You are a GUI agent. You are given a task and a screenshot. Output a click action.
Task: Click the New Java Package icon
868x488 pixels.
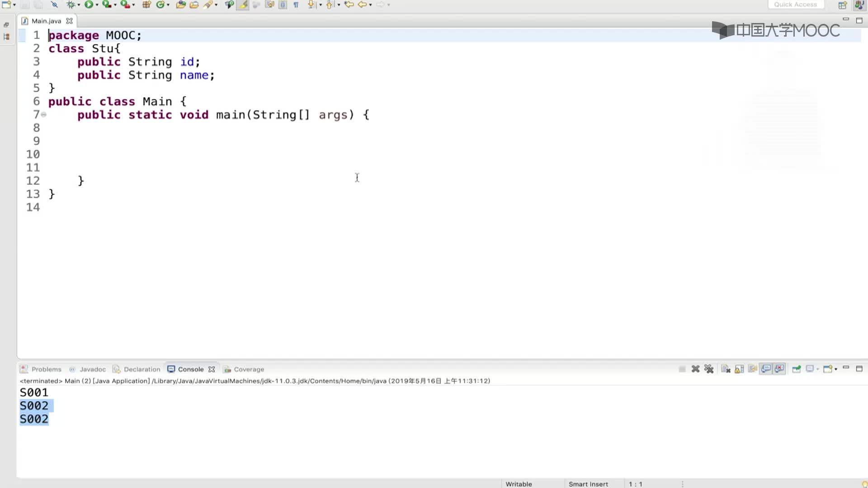point(146,5)
